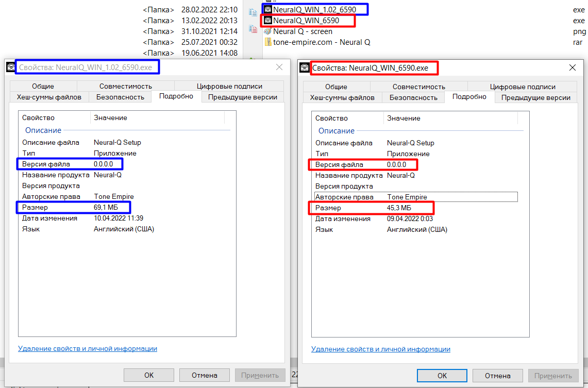Select Версия продукта row in NeuralQ_WIN_1.02_6590 window
Viewport: 588px width, 388px height.
tap(123, 185)
